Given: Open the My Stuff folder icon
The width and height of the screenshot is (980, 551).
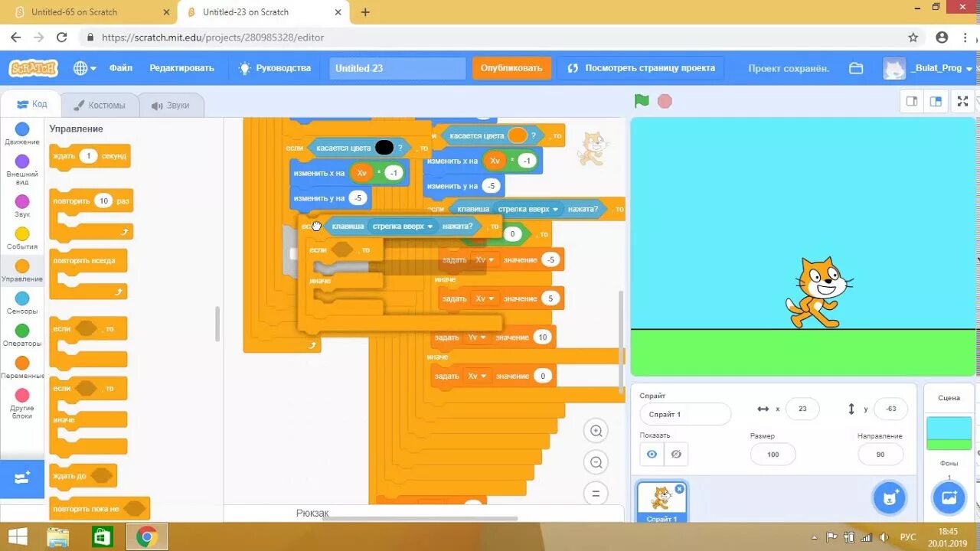Looking at the screenshot, I should point(856,68).
